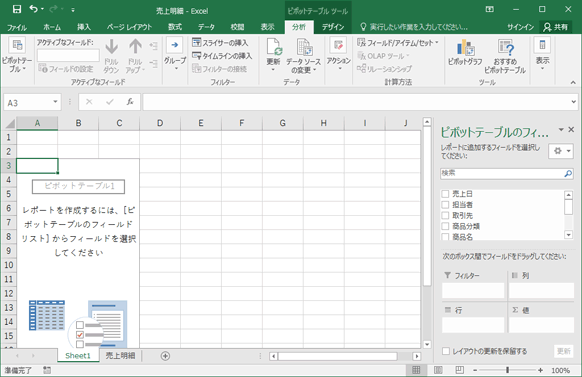Screen dimensions: 582x377
Task: Open Ribbon Display Options
Action: click(490, 9)
